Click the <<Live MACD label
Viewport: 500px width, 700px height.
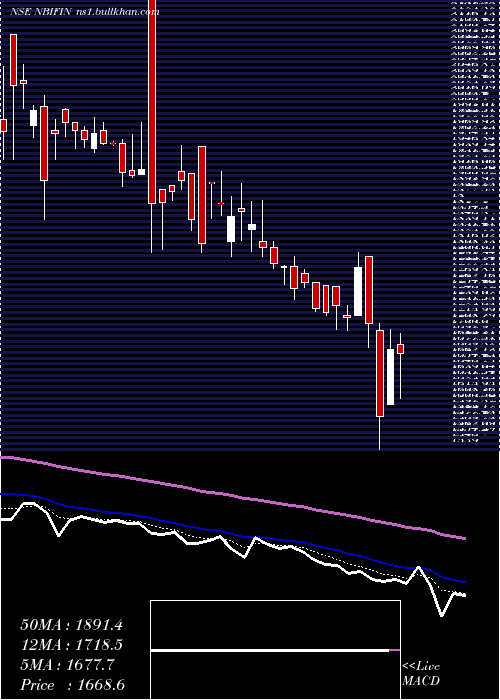coord(421,674)
